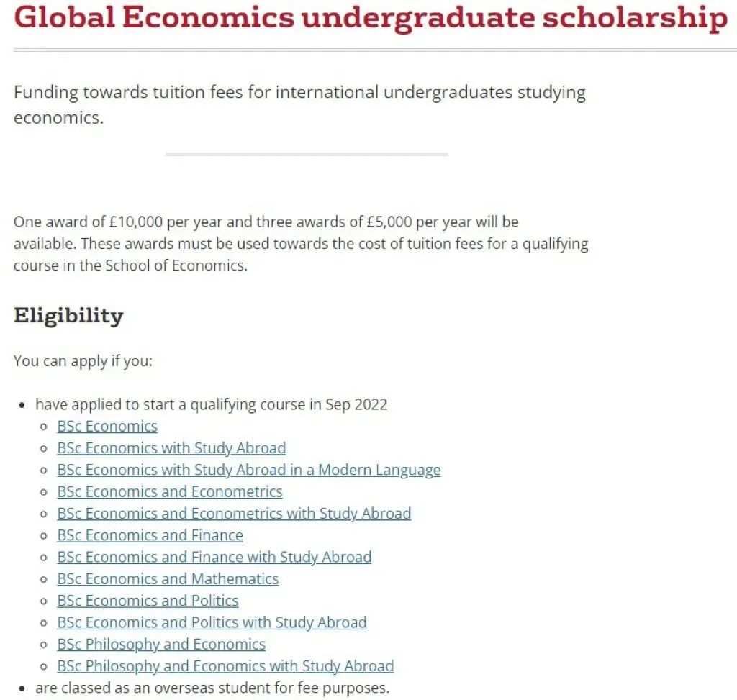This screenshot has height=700, width=737.
Task: Open BSc Economics and Politics with Study Abroad
Action: 212,622
